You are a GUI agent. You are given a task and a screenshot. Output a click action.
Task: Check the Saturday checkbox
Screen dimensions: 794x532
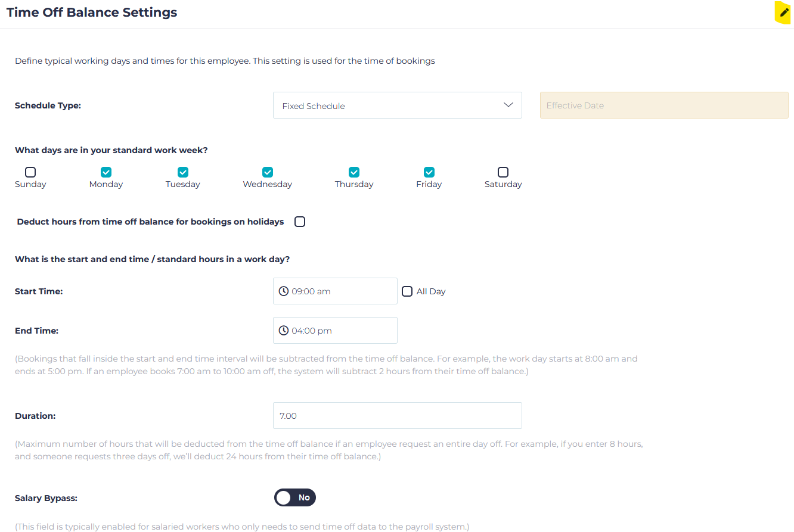coord(503,172)
